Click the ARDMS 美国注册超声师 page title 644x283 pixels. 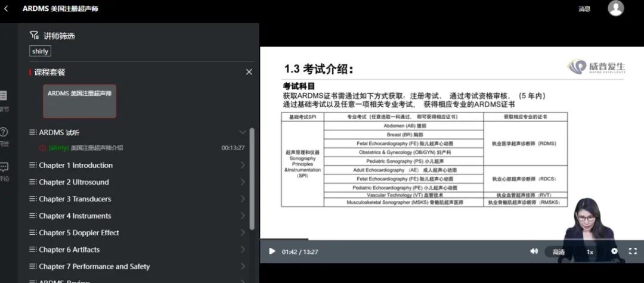coord(60,8)
